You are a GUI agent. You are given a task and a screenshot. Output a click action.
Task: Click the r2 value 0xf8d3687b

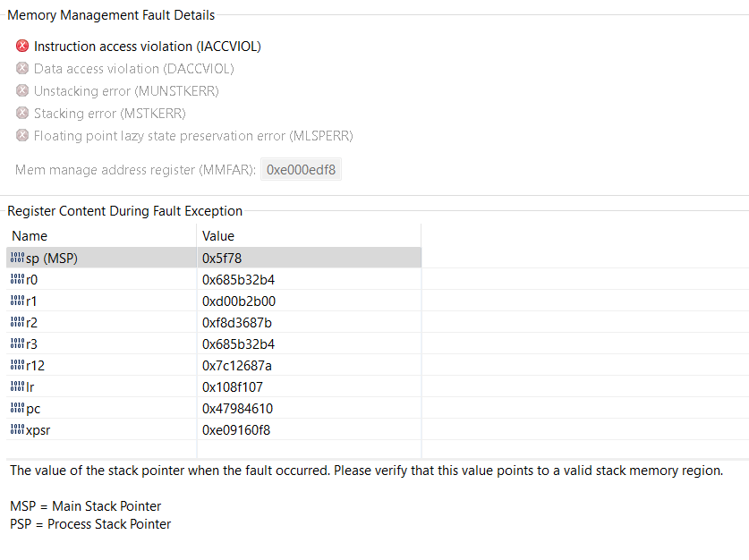pyautogui.click(x=237, y=323)
